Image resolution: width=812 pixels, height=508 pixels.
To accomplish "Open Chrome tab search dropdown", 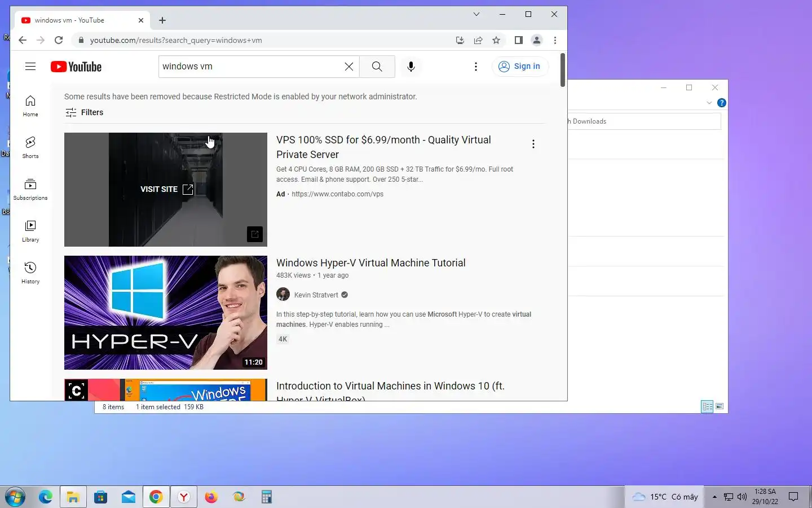I will pos(476,14).
